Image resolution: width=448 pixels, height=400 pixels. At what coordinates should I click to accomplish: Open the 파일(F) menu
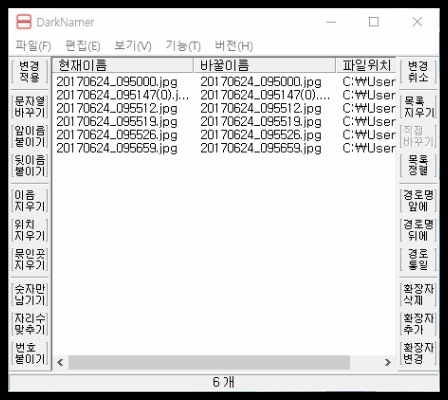(x=33, y=46)
